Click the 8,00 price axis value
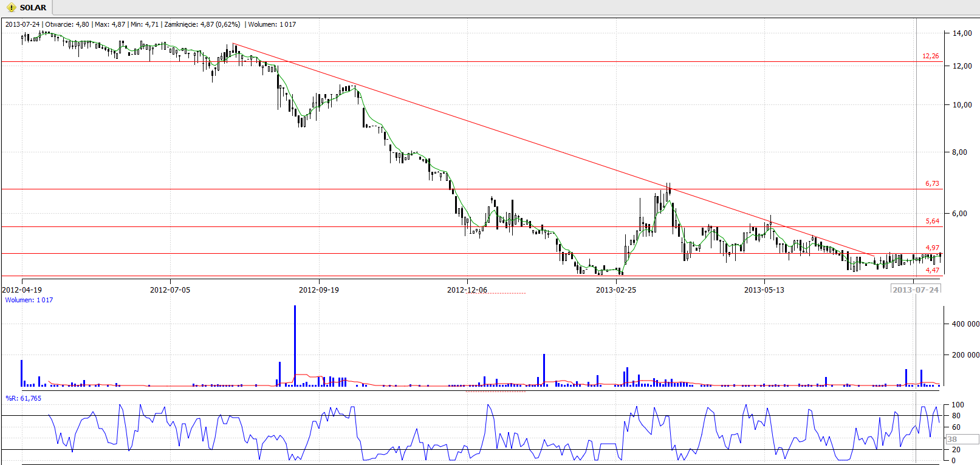 (959, 152)
